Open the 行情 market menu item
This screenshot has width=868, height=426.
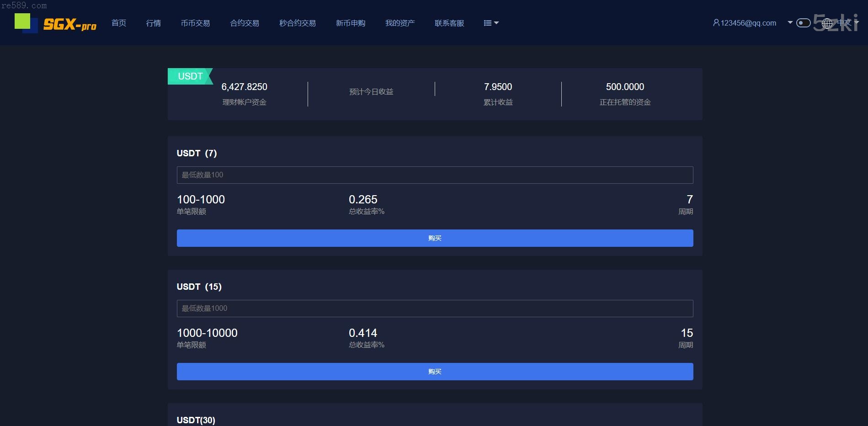pos(154,23)
